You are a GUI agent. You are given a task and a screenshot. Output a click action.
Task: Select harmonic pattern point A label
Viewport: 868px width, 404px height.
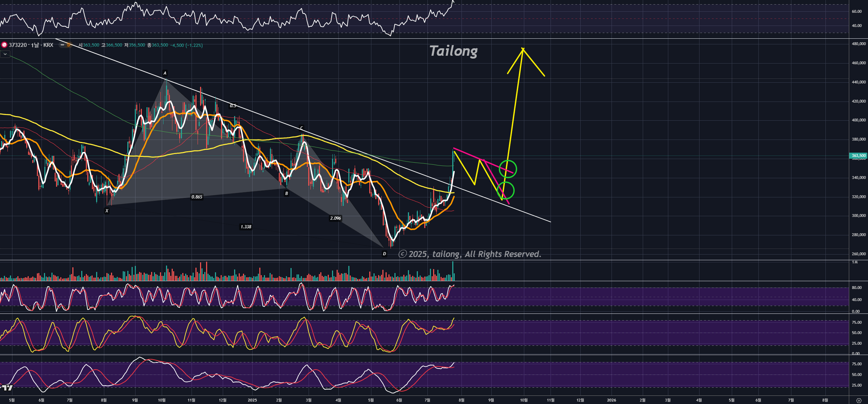point(165,73)
